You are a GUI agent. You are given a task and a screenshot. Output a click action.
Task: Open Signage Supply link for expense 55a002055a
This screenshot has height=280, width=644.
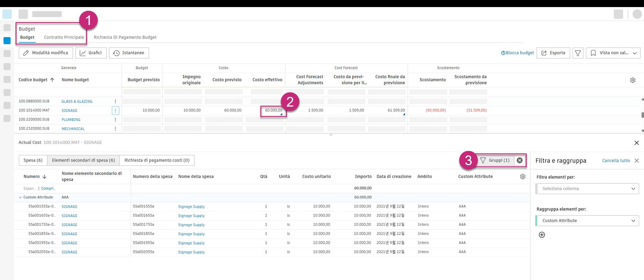[191, 252]
